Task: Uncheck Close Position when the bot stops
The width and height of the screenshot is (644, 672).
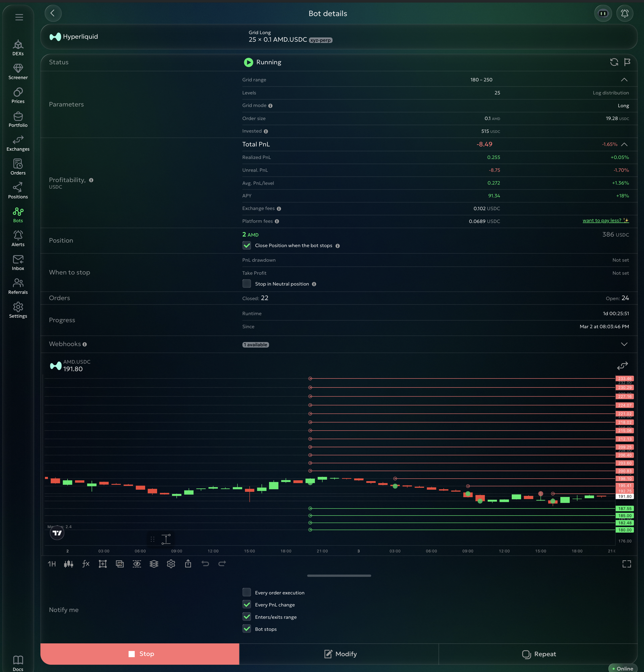Action: point(247,246)
